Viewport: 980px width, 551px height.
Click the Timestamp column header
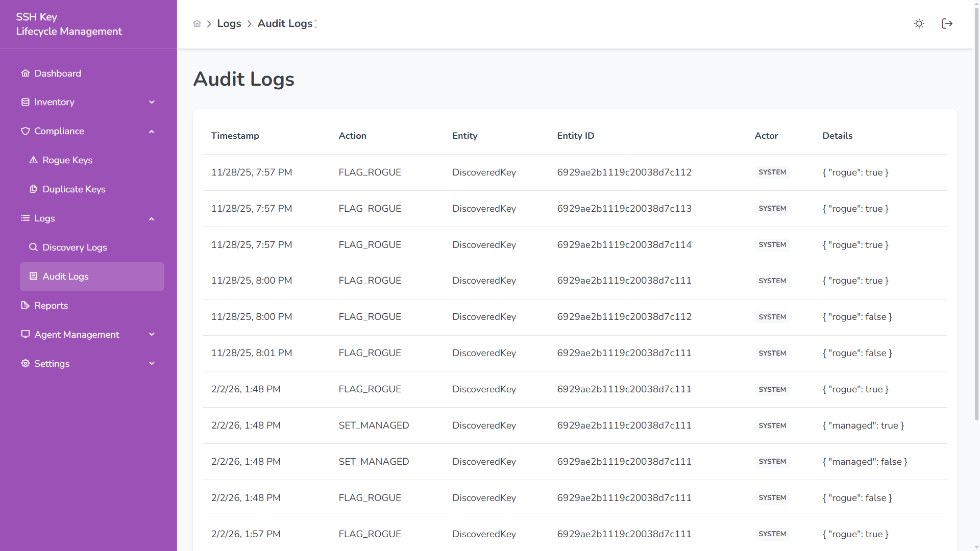point(235,136)
